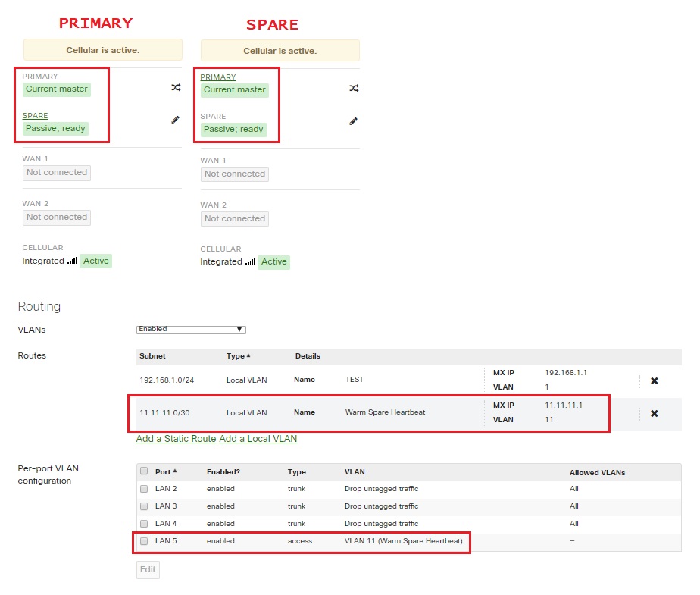Check the LAN 5 port row checkbox
The height and width of the screenshot is (595, 700).
pos(143,541)
